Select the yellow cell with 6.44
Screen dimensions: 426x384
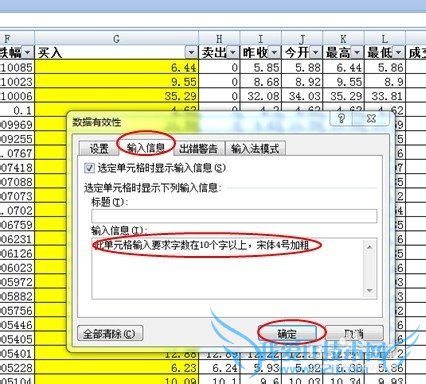pyautogui.click(x=116, y=67)
